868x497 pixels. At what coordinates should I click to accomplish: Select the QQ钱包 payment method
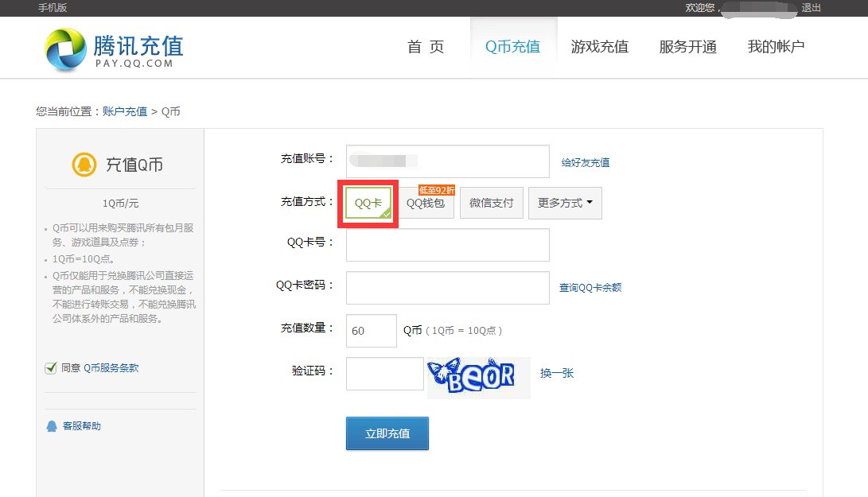[426, 203]
